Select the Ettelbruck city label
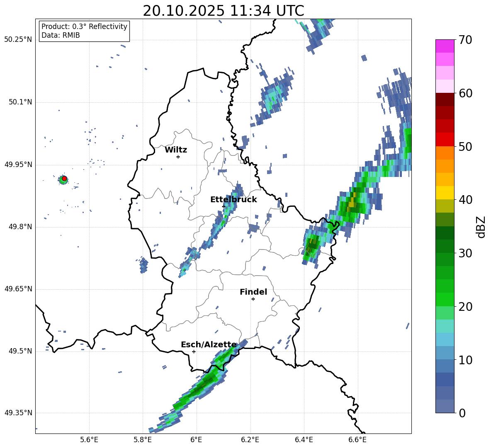This screenshot has width=491, height=448. tap(233, 200)
